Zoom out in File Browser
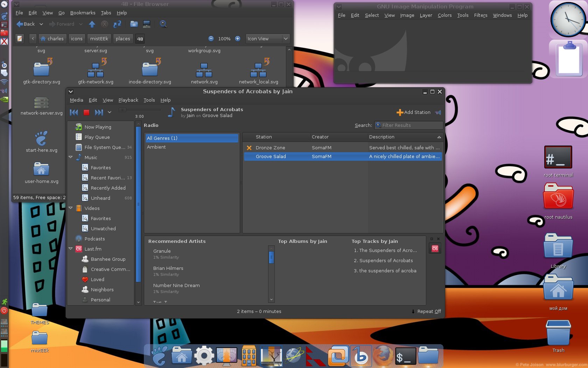This screenshot has height=368, width=588. tap(211, 39)
